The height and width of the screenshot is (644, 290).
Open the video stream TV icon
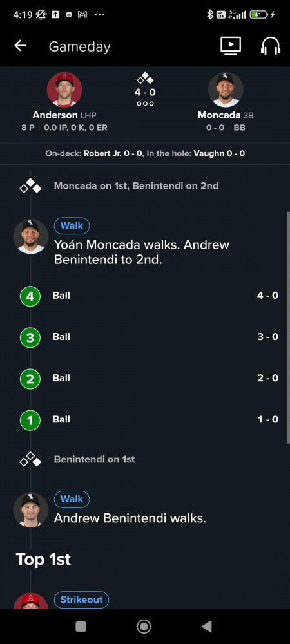(231, 46)
